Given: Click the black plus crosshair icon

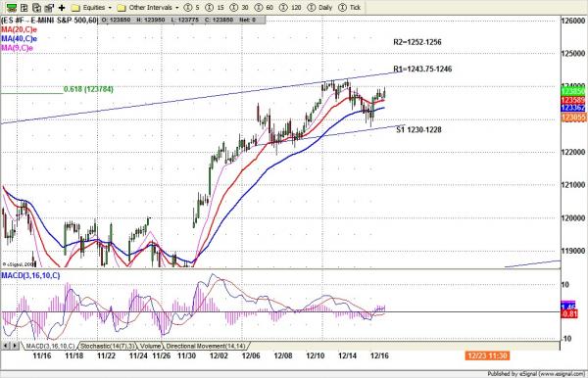Looking at the screenshot, I should click(x=62, y=8).
